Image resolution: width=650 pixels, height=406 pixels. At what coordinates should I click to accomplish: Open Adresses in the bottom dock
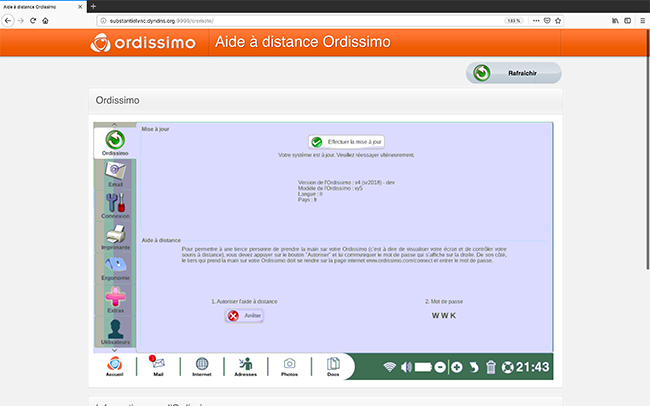[245, 366]
